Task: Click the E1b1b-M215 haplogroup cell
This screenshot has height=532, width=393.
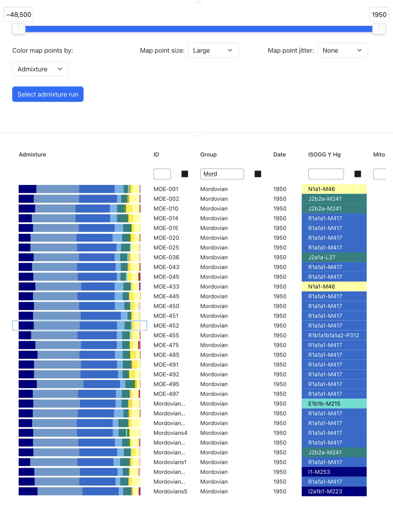Action: pos(334,404)
